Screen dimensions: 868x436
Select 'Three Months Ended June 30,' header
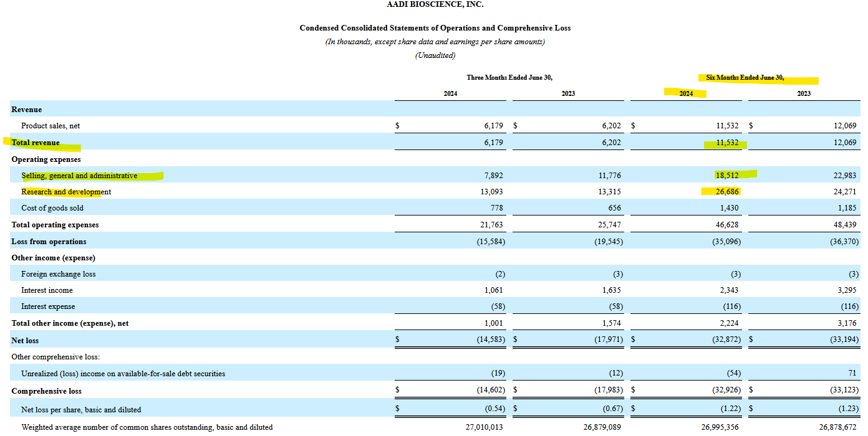pos(509,77)
